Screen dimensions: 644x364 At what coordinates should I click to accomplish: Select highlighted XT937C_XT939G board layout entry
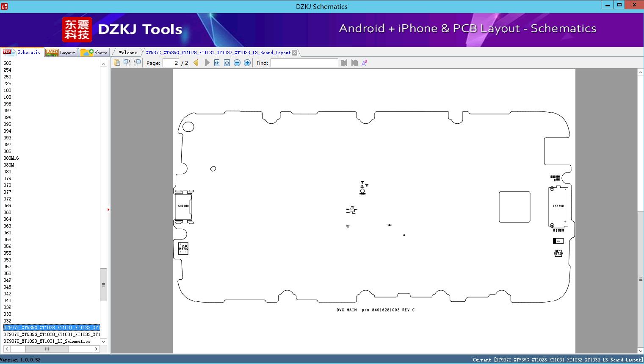tap(52, 328)
